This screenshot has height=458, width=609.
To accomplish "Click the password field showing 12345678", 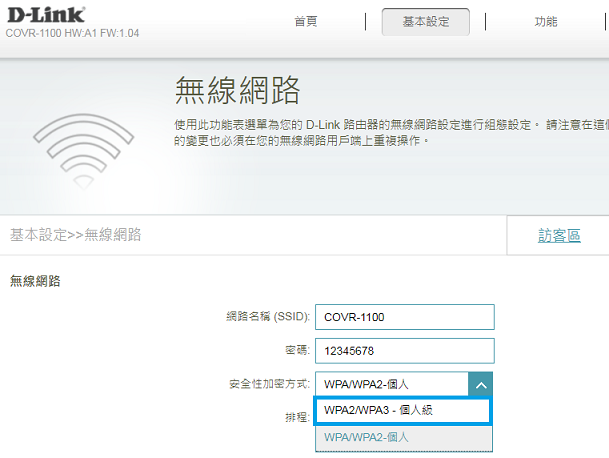I will [405, 351].
